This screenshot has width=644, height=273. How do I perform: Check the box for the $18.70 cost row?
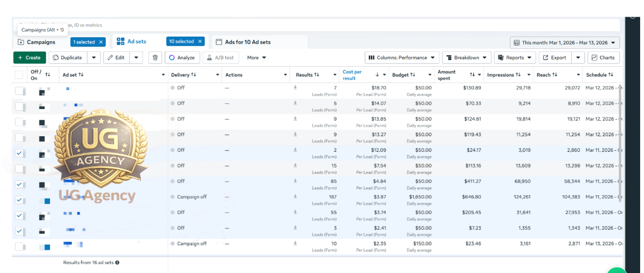[x=19, y=91]
